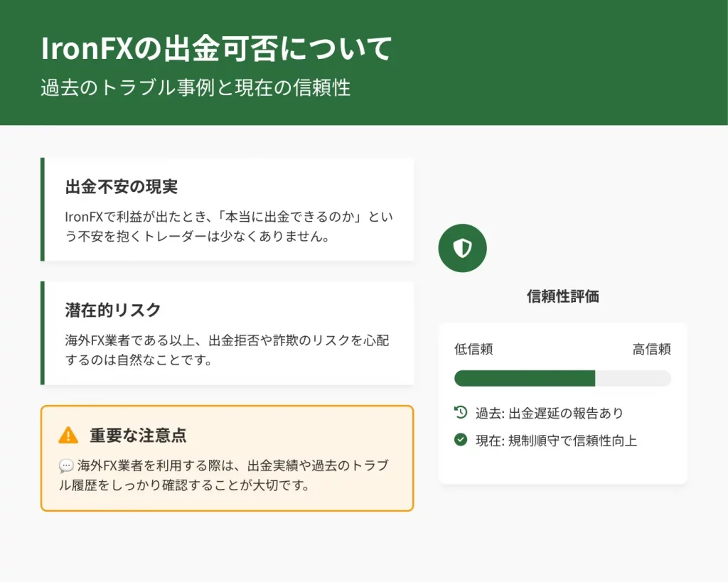Click the title IronFXの出金可否について
The height and width of the screenshot is (582, 728).
(216, 49)
